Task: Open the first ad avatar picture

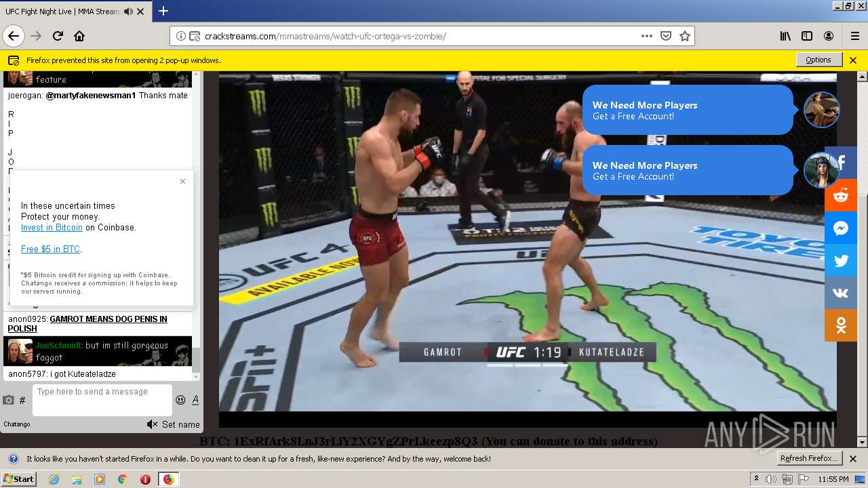Action: (x=822, y=110)
